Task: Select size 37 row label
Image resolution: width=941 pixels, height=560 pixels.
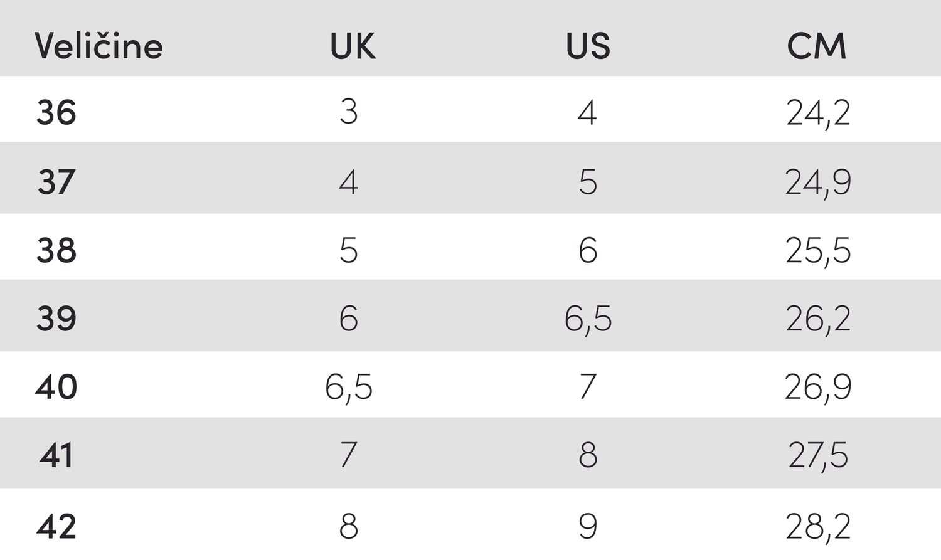Action: coord(56,182)
